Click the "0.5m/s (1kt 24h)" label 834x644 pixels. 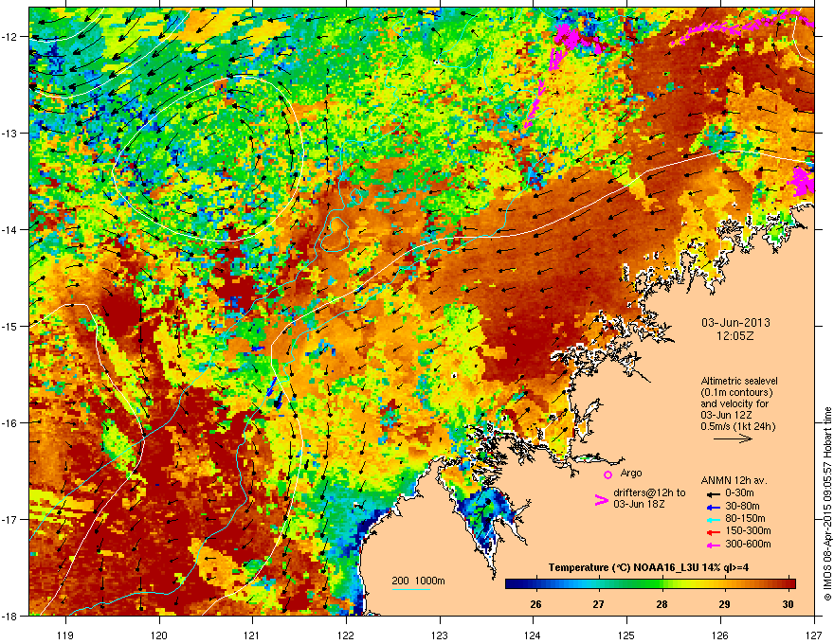coord(737,427)
